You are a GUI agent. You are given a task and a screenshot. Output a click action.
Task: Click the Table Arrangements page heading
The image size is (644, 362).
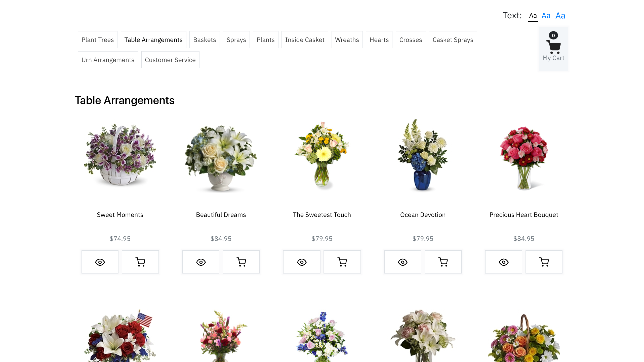coord(125,100)
